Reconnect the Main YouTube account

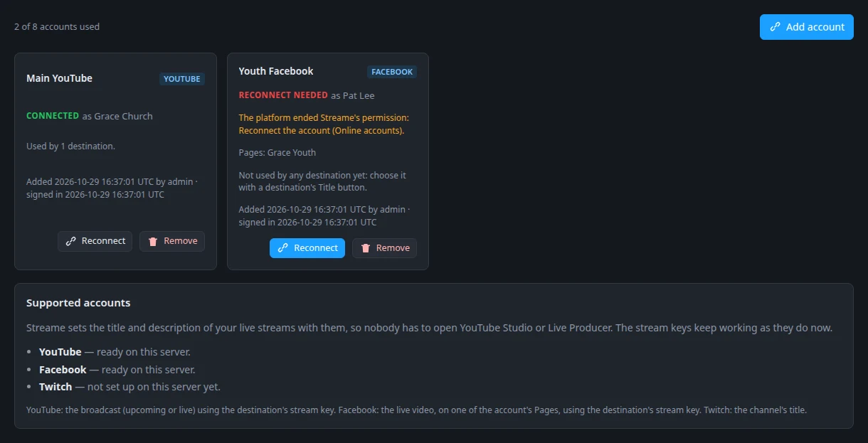click(x=95, y=241)
